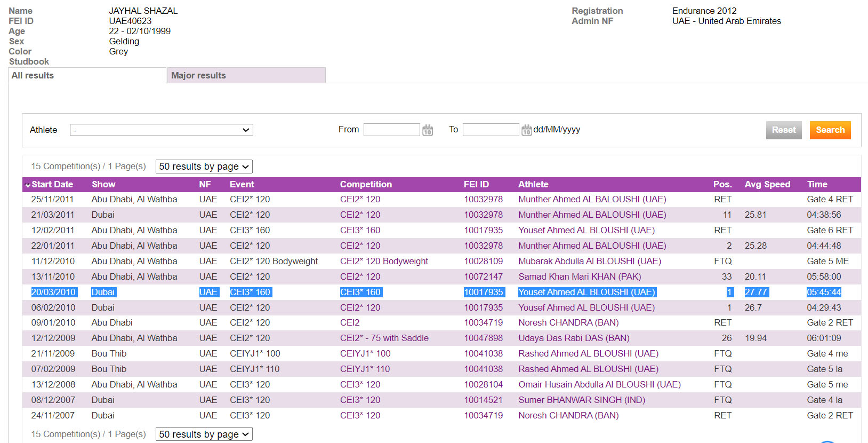This screenshot has height=443, width=868.
Task: Open the Athlete dropdown
Action: [x=161, y=130]
